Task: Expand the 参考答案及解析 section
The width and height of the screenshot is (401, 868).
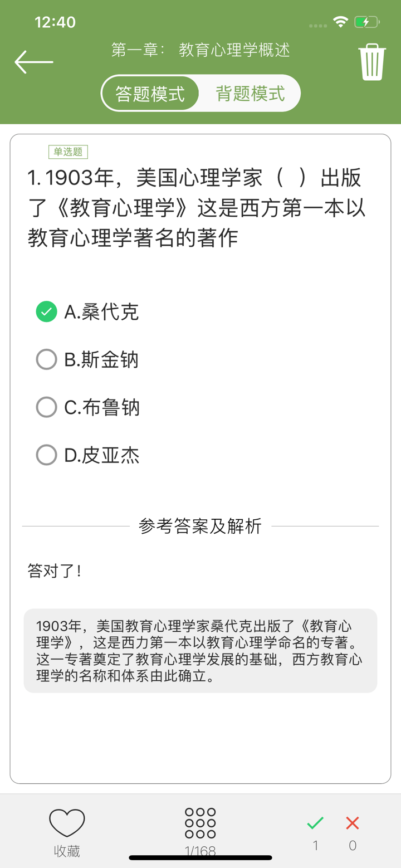Action: pyautogui.click(x=200, y=526)
